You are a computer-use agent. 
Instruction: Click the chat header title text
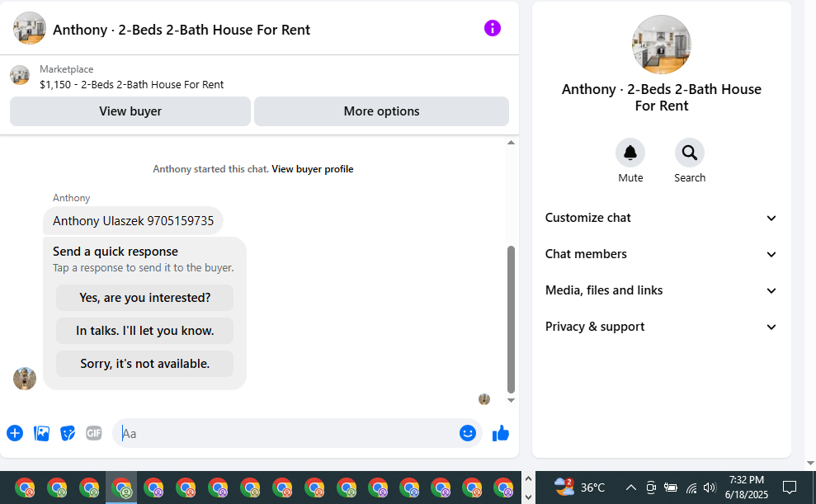point(182,31)
